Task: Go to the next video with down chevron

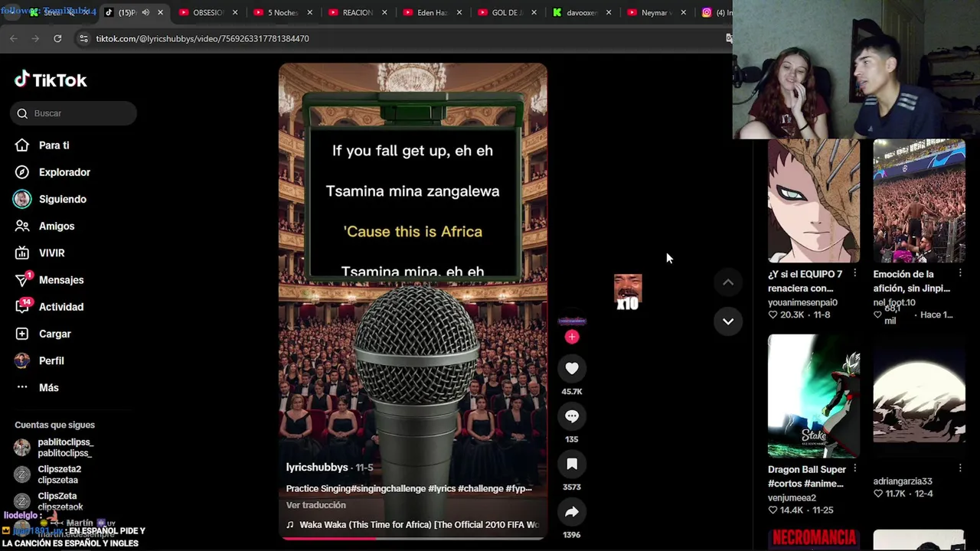Action: click(x=728, y=321)
